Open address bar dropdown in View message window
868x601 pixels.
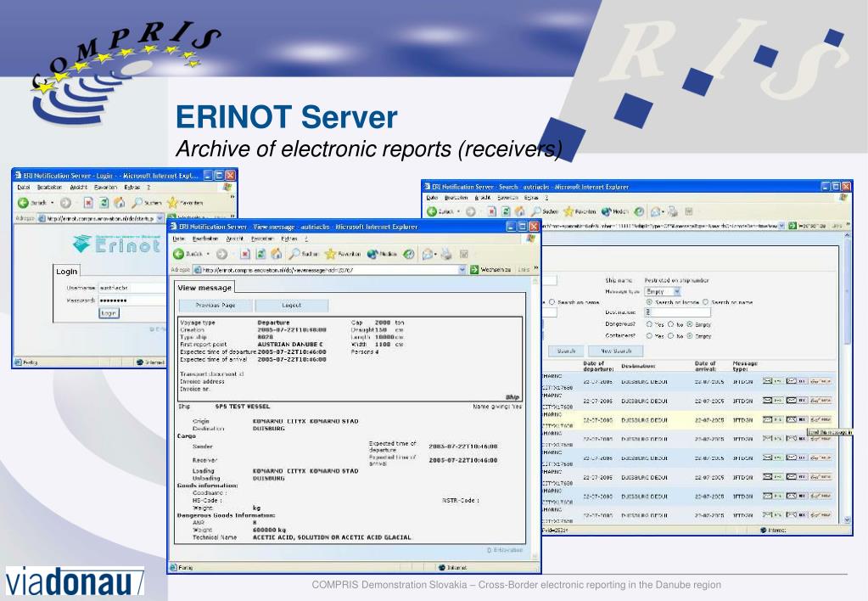point(462,269)
